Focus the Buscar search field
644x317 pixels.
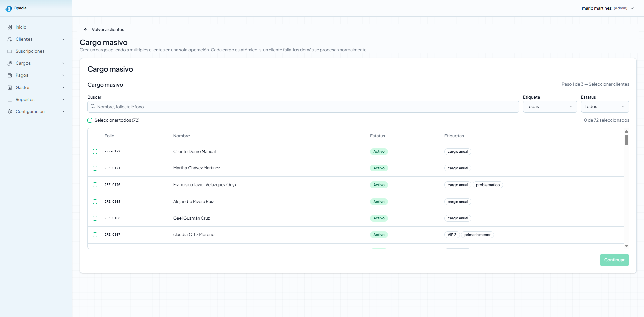[x=303, y=107]
